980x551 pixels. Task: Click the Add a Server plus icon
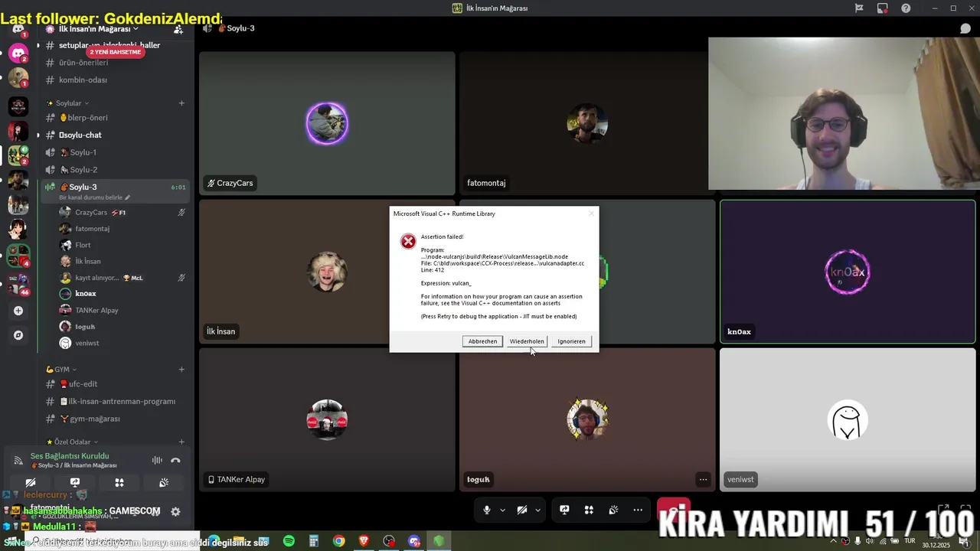[18, 311]
